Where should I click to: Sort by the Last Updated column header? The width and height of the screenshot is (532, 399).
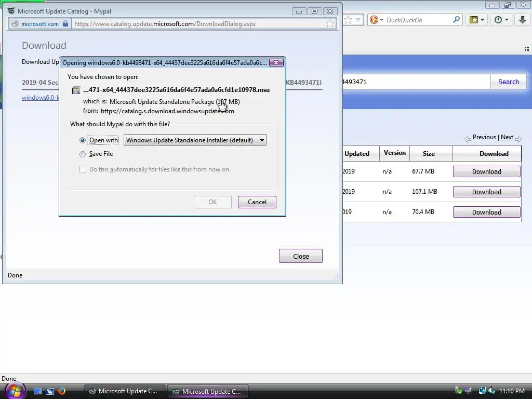pos(361,154)
